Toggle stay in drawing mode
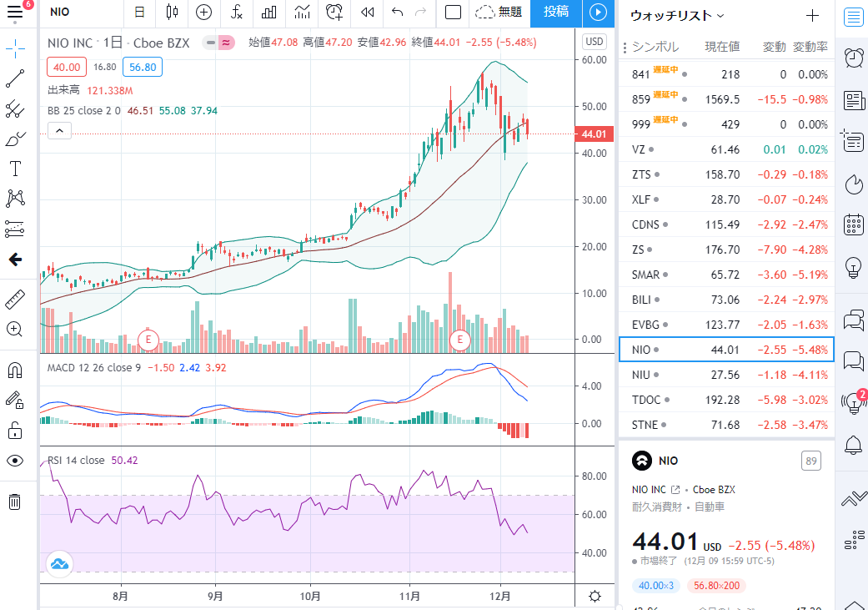 (15, 400)
